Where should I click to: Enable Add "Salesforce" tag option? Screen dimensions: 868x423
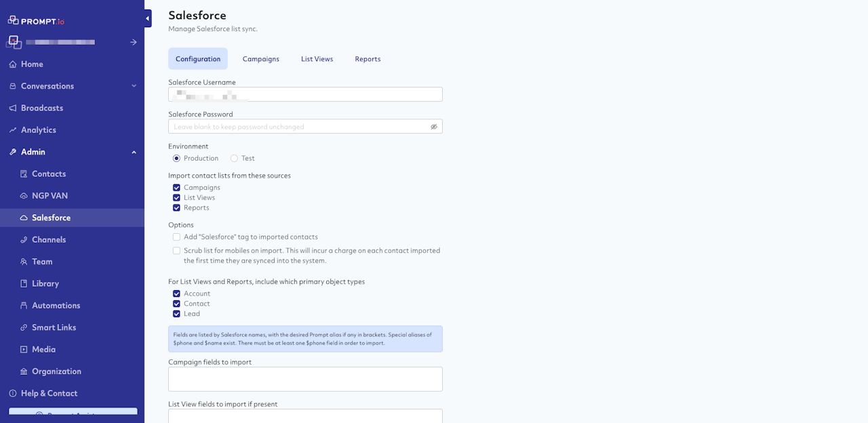[x=176, y=237]
